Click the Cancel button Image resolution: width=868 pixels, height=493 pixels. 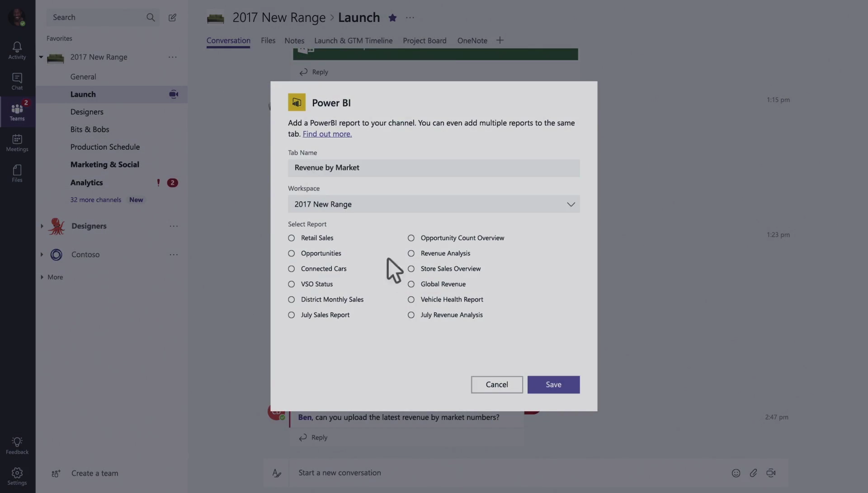[497, 384]
